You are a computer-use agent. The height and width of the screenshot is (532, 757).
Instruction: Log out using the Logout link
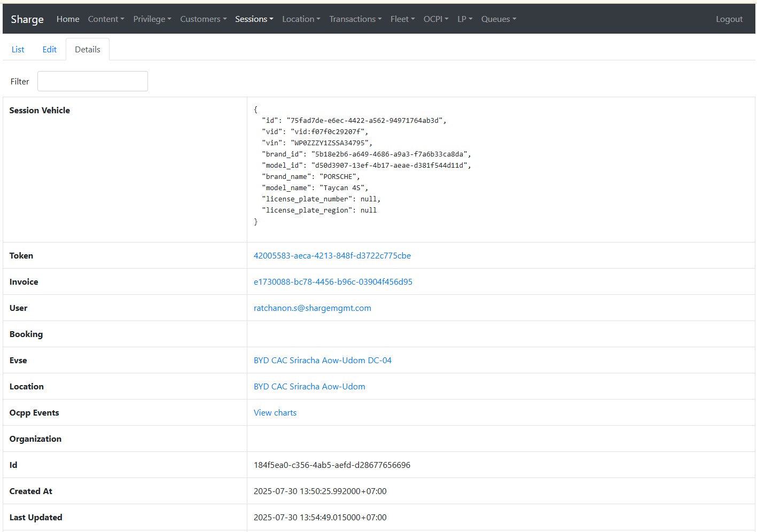point(729,19)
